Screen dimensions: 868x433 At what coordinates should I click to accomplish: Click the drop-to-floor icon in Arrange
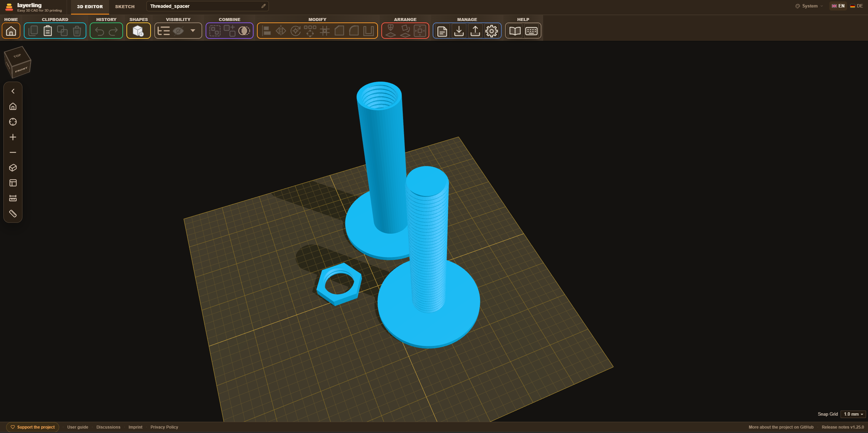click(x=390, y=31)
